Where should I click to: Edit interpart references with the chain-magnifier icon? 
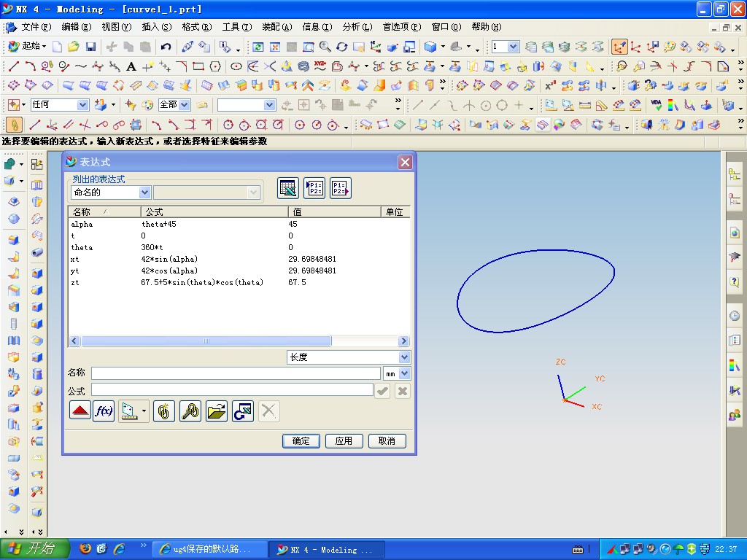190,411
